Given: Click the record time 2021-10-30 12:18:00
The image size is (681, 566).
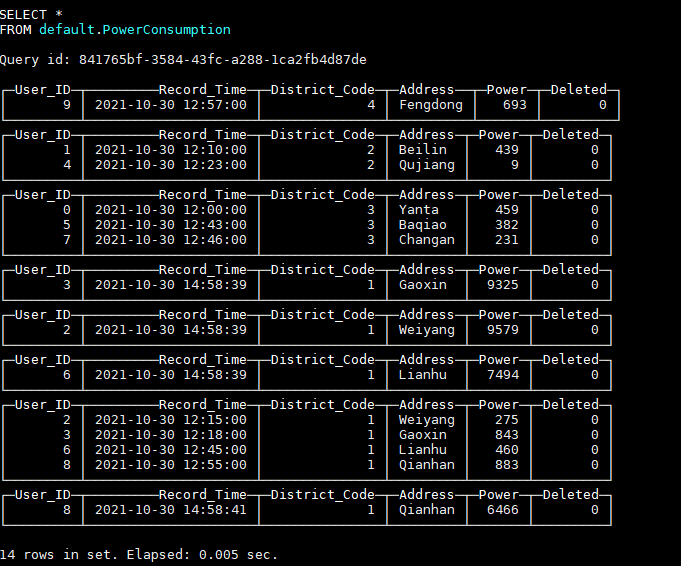Looking at the screenshot, I should point(171,435).
